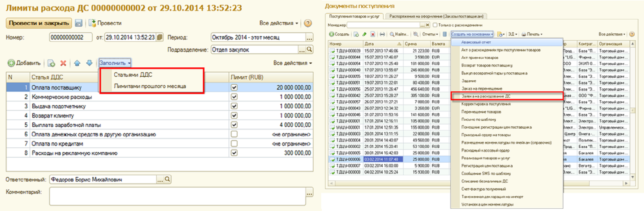Open help icon in Документы поступления window
The height and width of the screenshot is (211, 644).
pos(632,34)
